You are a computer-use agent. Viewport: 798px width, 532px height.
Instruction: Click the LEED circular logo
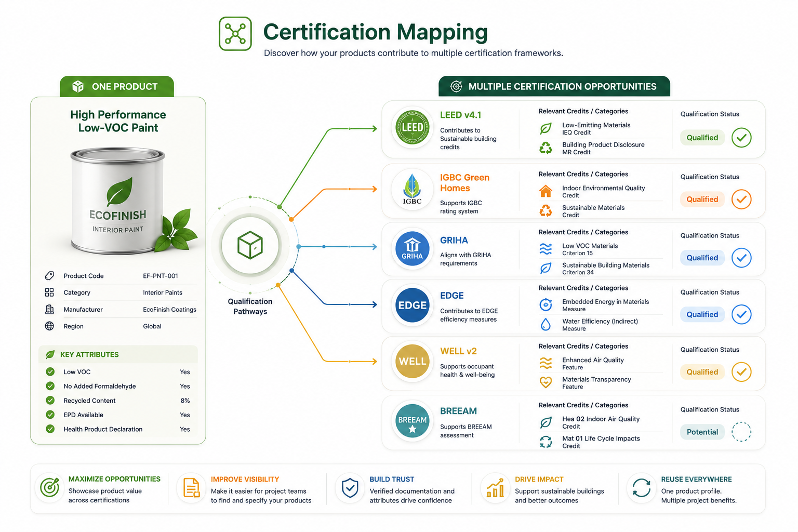click(413, 127)
